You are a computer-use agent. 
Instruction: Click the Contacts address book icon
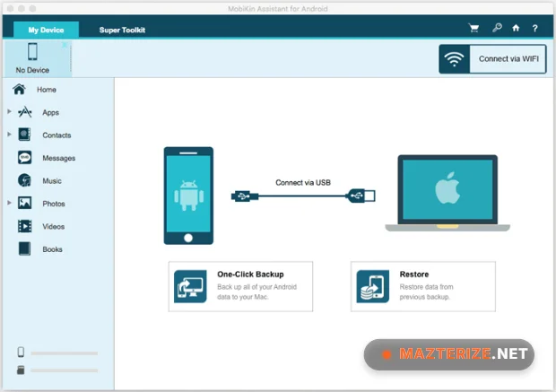[x=24, y=135]
